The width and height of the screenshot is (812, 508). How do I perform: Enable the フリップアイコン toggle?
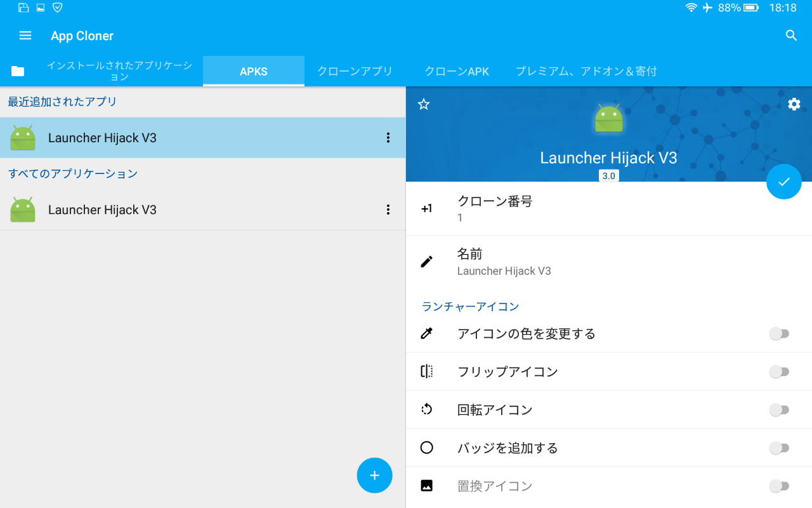(779, 371)
